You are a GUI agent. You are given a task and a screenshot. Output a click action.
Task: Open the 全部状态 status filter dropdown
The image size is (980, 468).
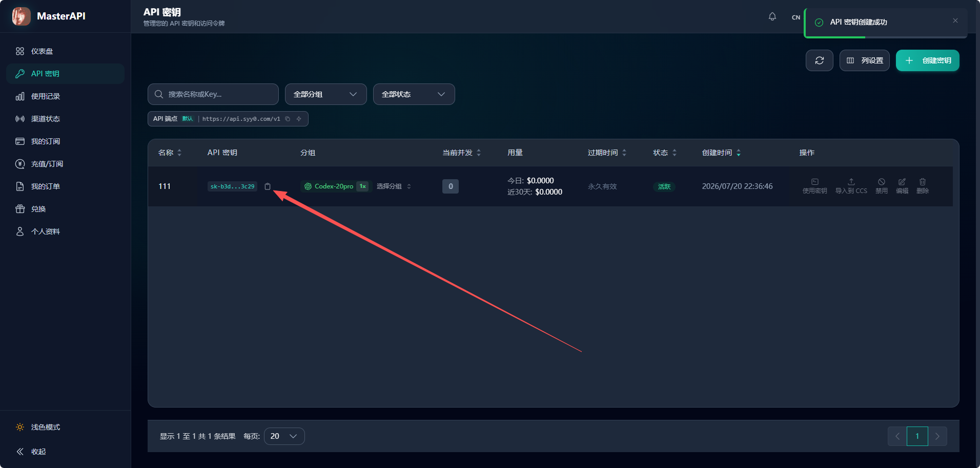[414, 94]
